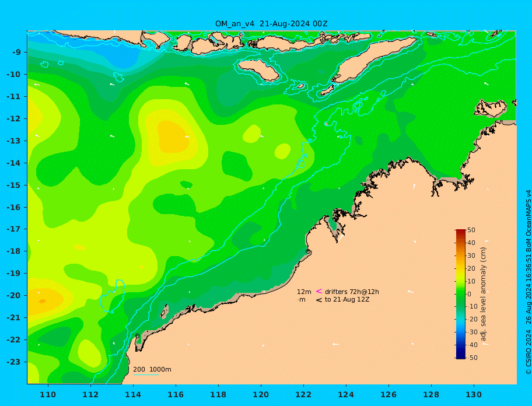Click the latitude label -11

[14, 97]
